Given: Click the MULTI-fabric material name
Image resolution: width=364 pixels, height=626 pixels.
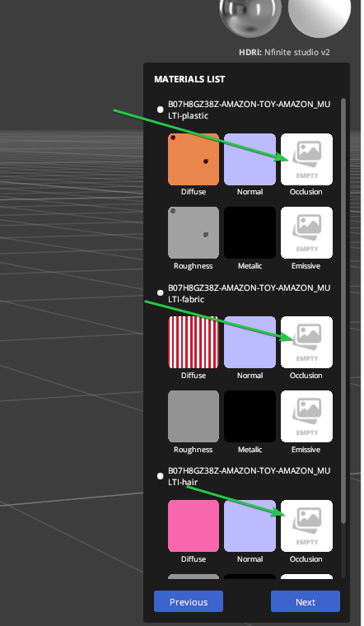Looking at the screenshot, I should pyautogui.click(x=249, y=293).
